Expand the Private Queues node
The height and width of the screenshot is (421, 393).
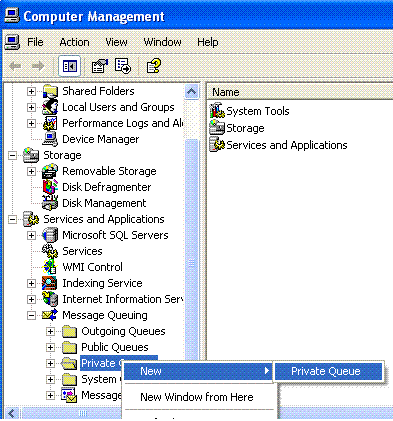[x=50, y=363]
